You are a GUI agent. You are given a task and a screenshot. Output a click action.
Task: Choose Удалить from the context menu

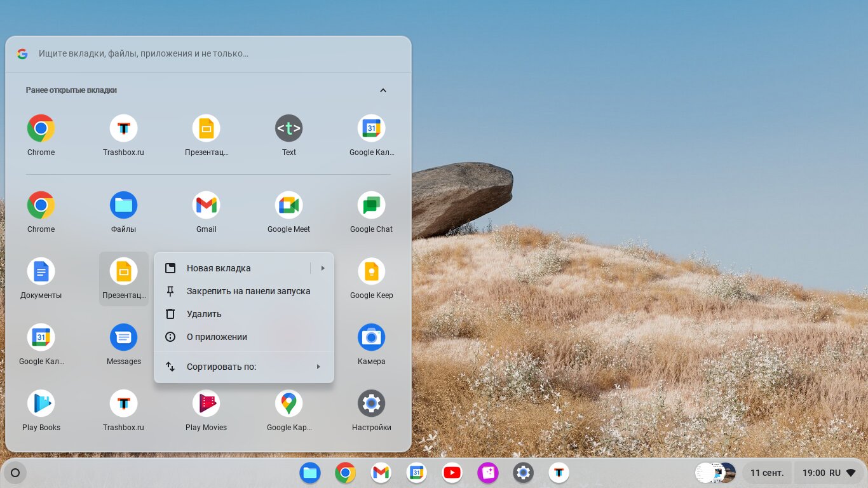pos(244,314)
